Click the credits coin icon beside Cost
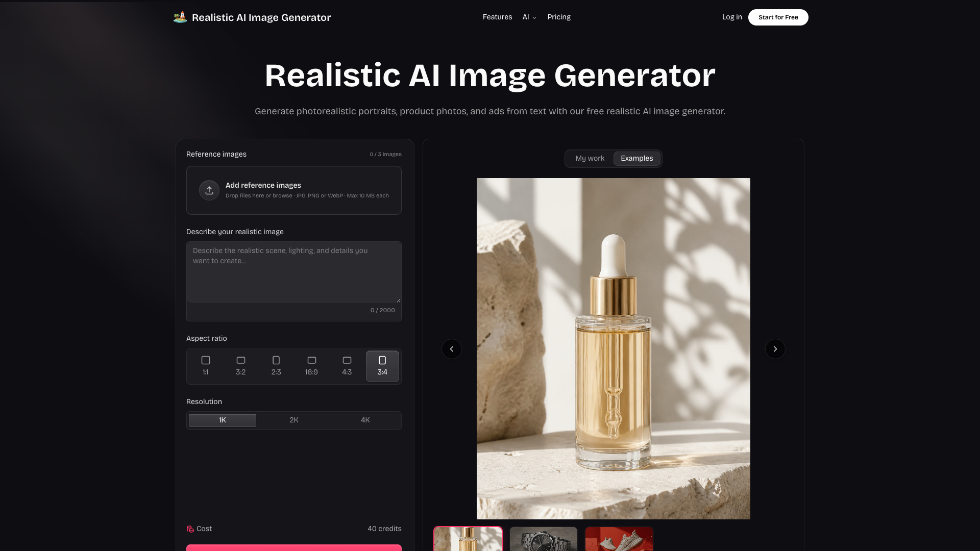This screenshot has height=551, width=980. pyautogui.click(x=190, y=529)
